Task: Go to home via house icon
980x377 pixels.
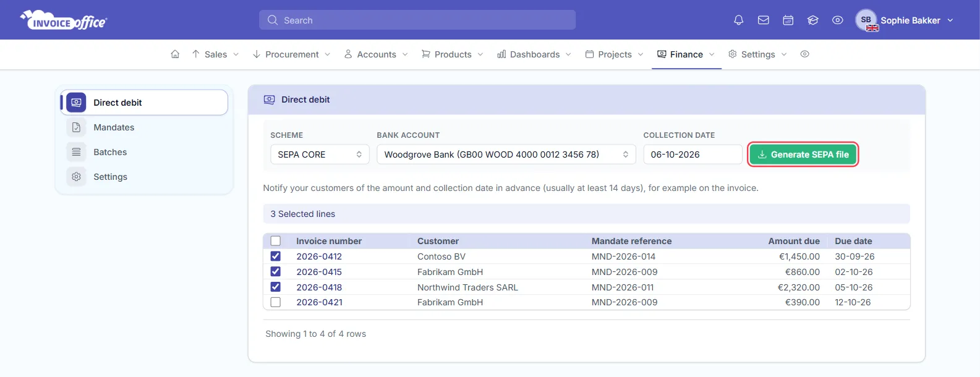Action: (x=175, y=54)
